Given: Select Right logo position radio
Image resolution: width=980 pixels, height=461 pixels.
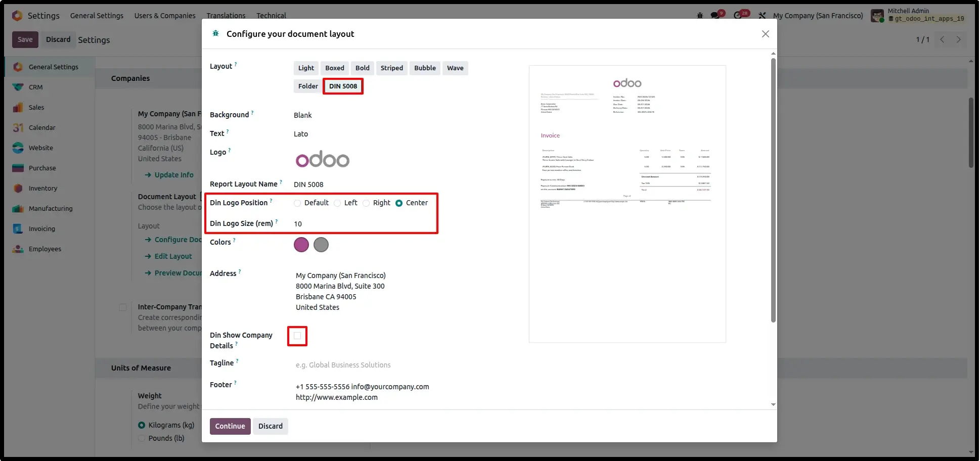Looking at the screenshot, I should point(366,203).
